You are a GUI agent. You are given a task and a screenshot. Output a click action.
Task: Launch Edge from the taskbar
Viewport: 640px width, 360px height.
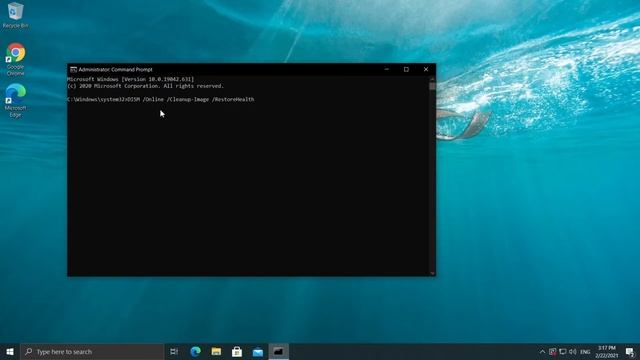(196, 351)
